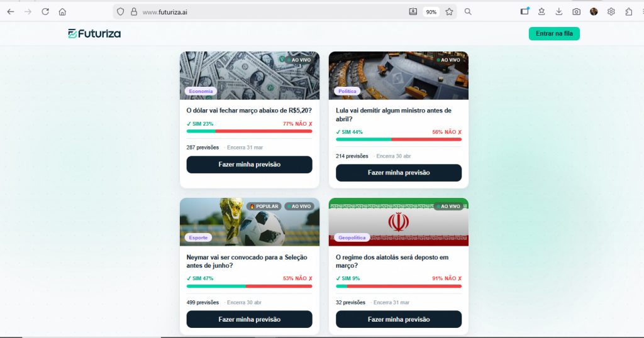Screen dimensions: 644x338
Task: Bookmark this page with the star icon
Action: 449,12
